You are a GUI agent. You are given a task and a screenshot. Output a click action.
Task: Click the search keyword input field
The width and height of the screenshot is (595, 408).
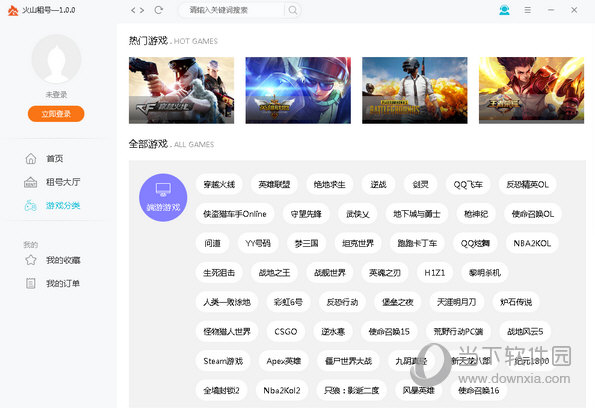pos(231,10)
